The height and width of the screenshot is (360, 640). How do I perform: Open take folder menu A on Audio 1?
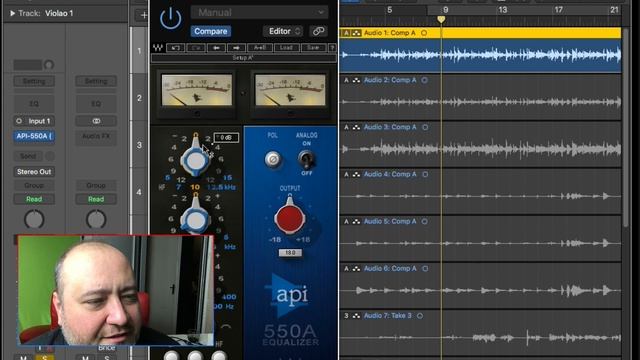tap(346, 33)
